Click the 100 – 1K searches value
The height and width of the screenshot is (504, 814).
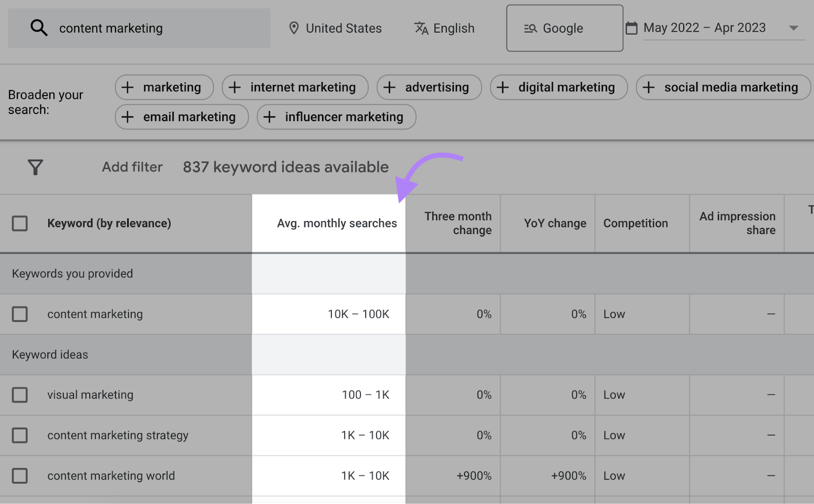pos(366,395)
